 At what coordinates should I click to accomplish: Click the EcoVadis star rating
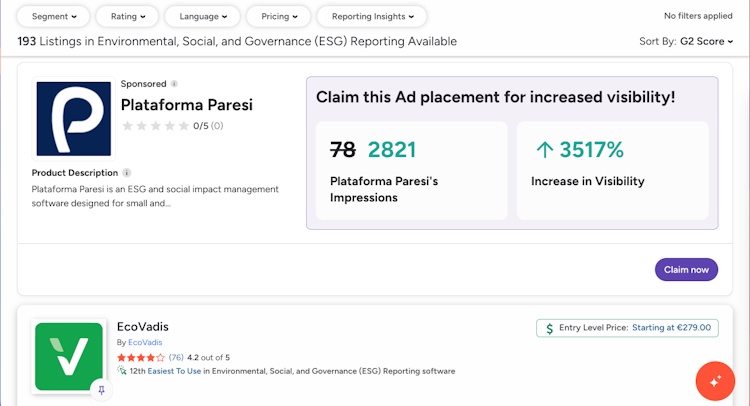[141, 357]
